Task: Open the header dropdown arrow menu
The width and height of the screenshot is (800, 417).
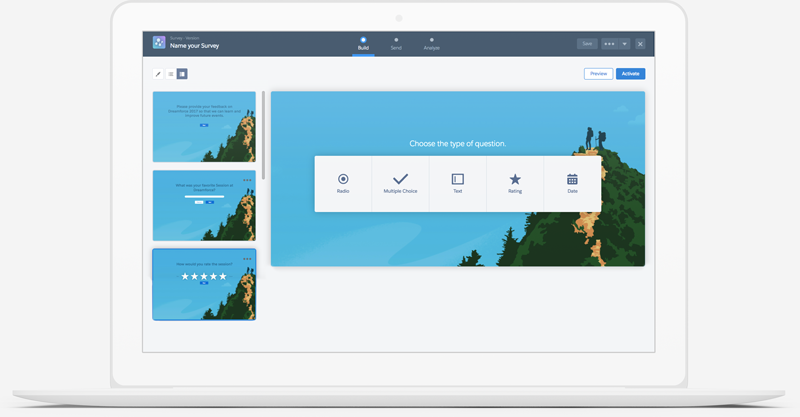Action: tap(624, 44)
